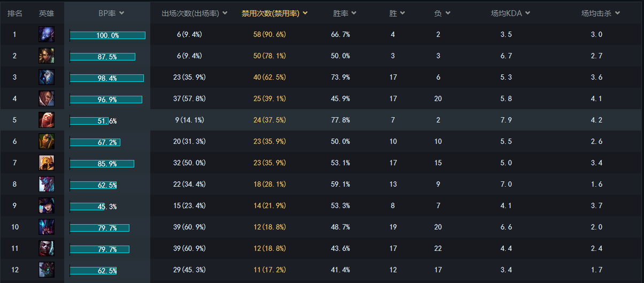Open the rank 3 hero icon
644x283 pixels.
click(x=47, y=77)
